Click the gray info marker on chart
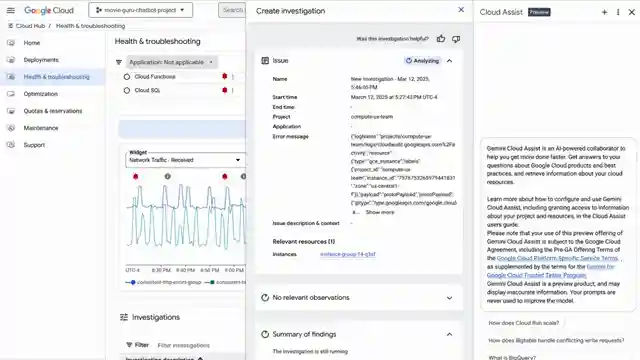640x360 pixels. pos(167,176)
